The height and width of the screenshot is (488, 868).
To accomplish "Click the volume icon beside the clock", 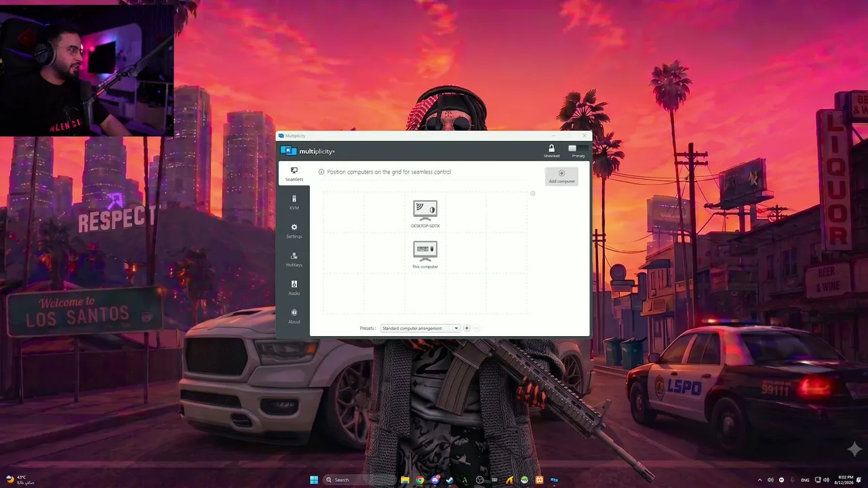I will click(x=826, y=480).
